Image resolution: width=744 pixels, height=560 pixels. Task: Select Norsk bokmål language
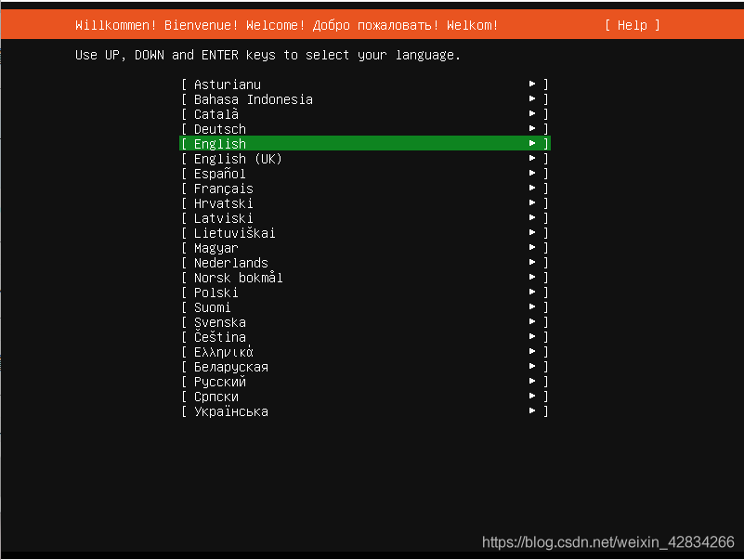point(365,278)
